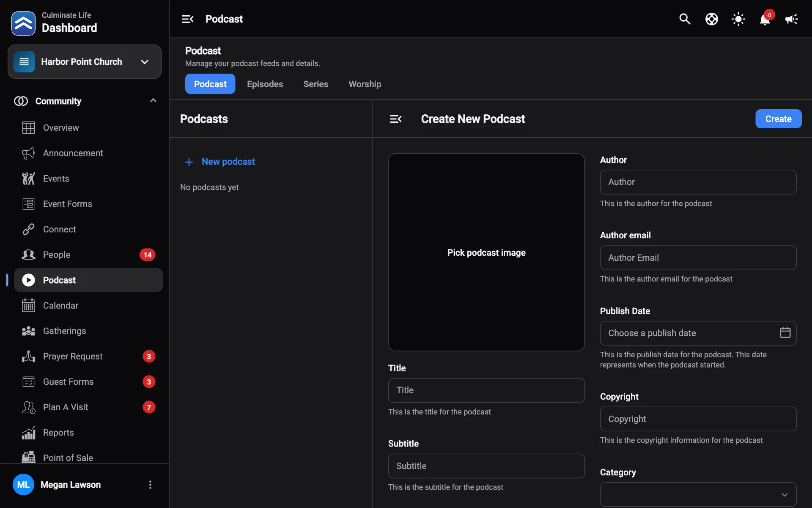This screenshot has height=508, width=812.
Task: Open Prayer Request in sidebar
Action: click(x=88, y=356)
